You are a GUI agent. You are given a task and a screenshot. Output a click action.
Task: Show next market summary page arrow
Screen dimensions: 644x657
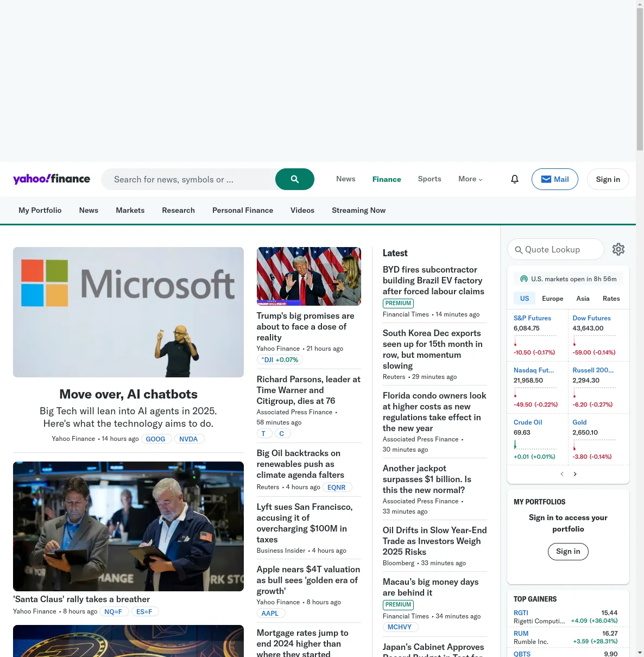click(575, 474)
